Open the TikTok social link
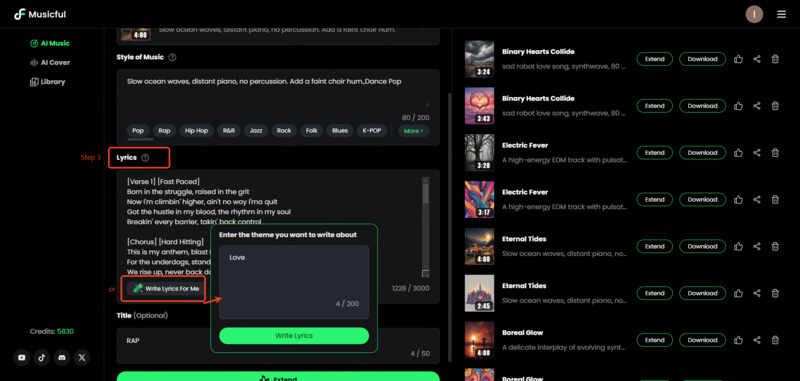Screen dimensions: 800x381 tap(41, 358)
